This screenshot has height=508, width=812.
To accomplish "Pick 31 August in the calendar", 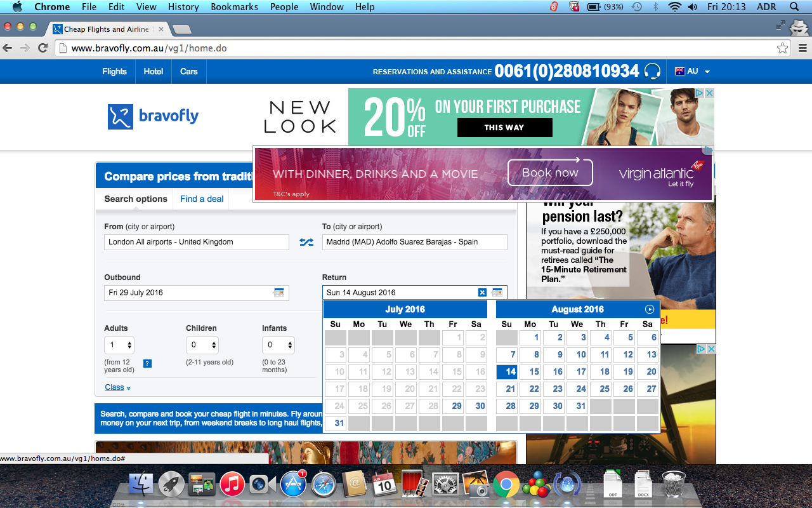I will point(577,406).
